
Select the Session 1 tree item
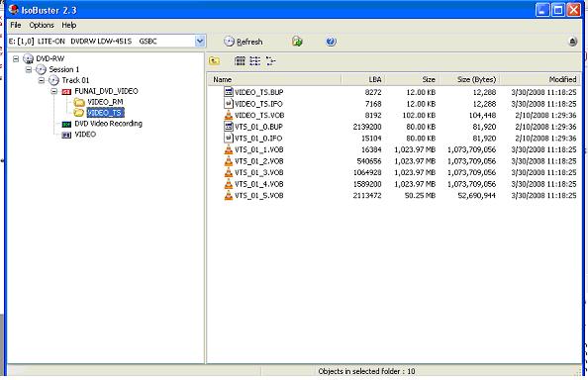64,69
